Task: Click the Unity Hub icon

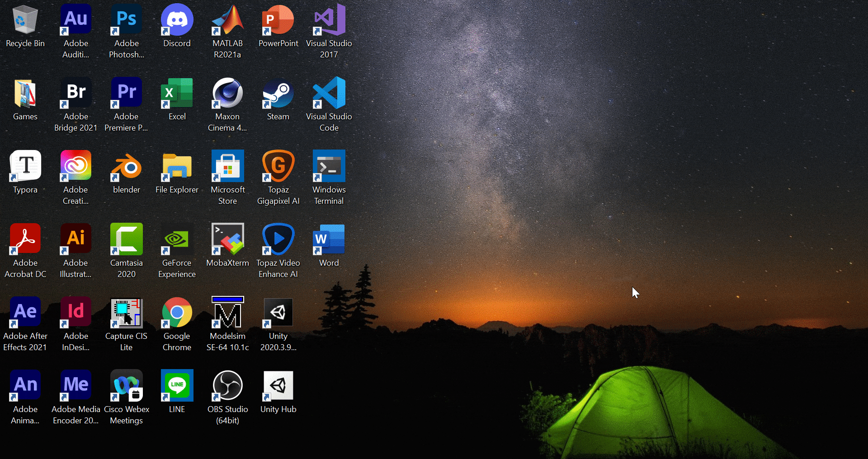Action: point(278,386)
